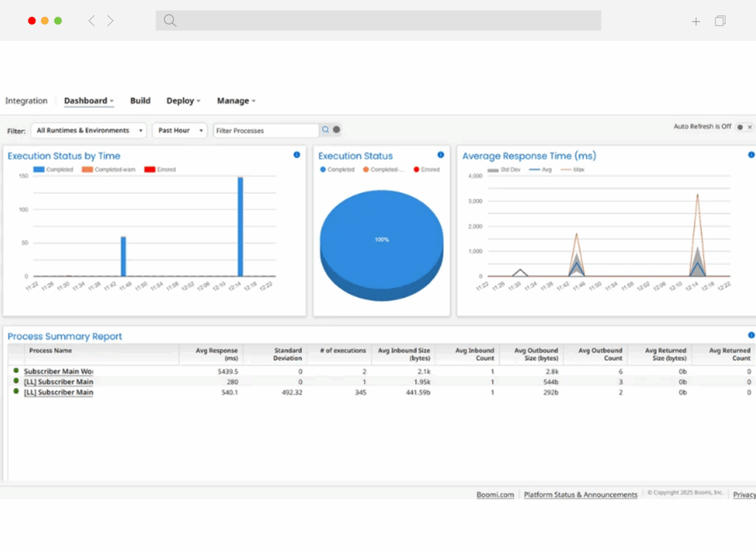The image size is (756, 553).
Task: Click info icon on Average Response Time panel
Action: pos(751,155)
